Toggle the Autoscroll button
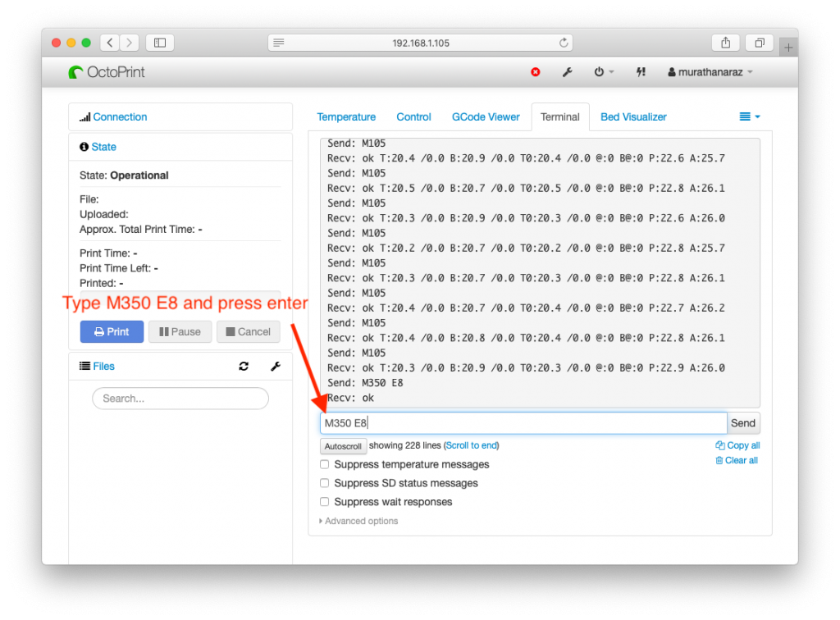Image resolution: width=840 pixels, height=620 pixels. click(343, 446)
